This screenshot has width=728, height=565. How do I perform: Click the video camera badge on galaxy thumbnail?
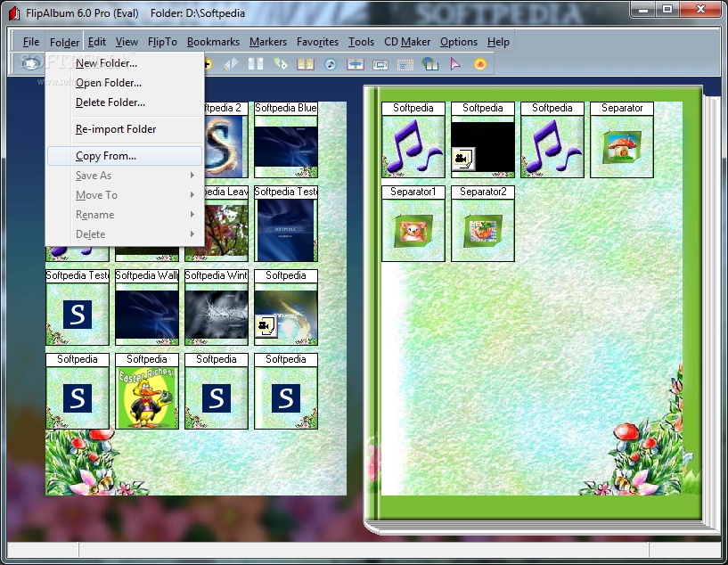click(x=266, y=326)
